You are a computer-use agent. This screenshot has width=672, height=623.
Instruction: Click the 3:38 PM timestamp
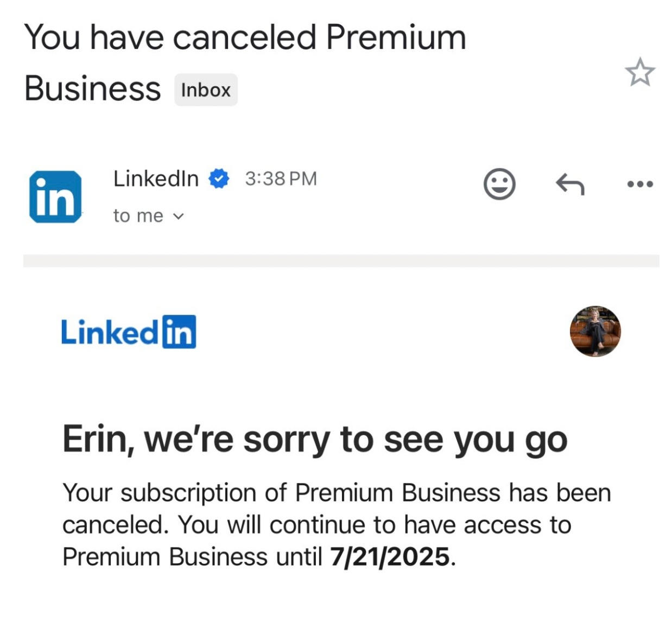pos(281,179)
